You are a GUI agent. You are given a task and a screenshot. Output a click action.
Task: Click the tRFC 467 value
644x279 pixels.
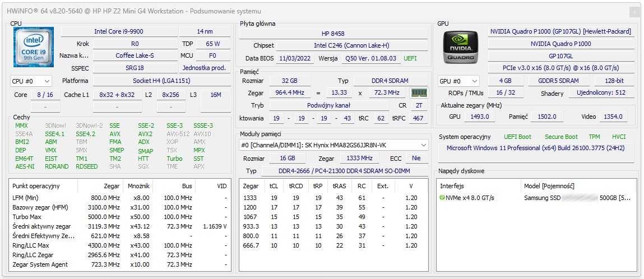418,119
